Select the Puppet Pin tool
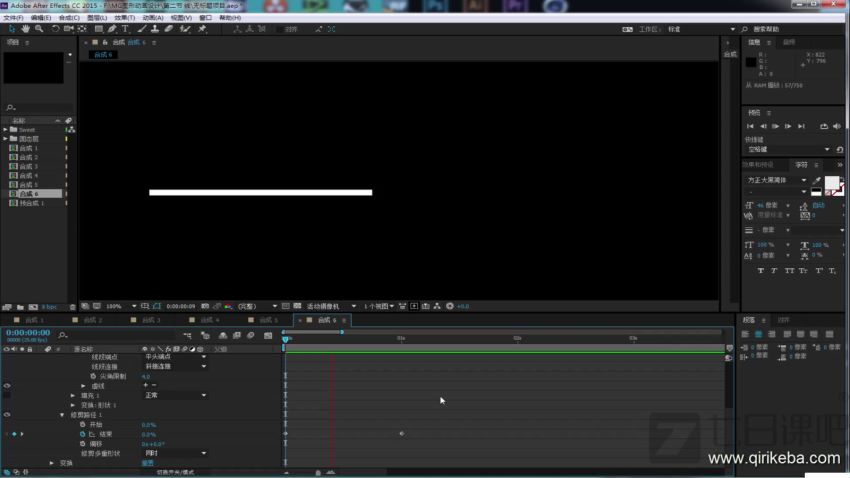Viewport: 850px width, 478px height. coord(202,29)
